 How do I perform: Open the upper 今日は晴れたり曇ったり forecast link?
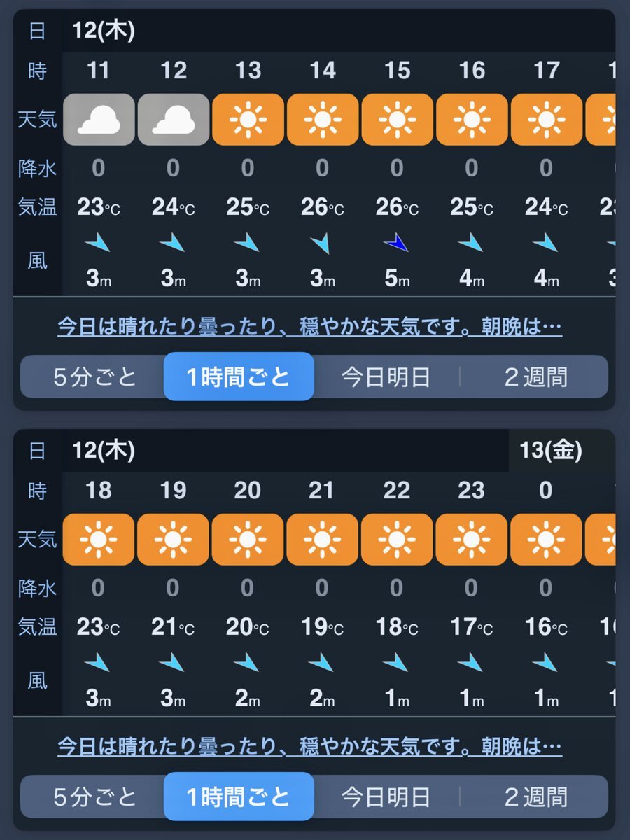[x=309, y=327]
